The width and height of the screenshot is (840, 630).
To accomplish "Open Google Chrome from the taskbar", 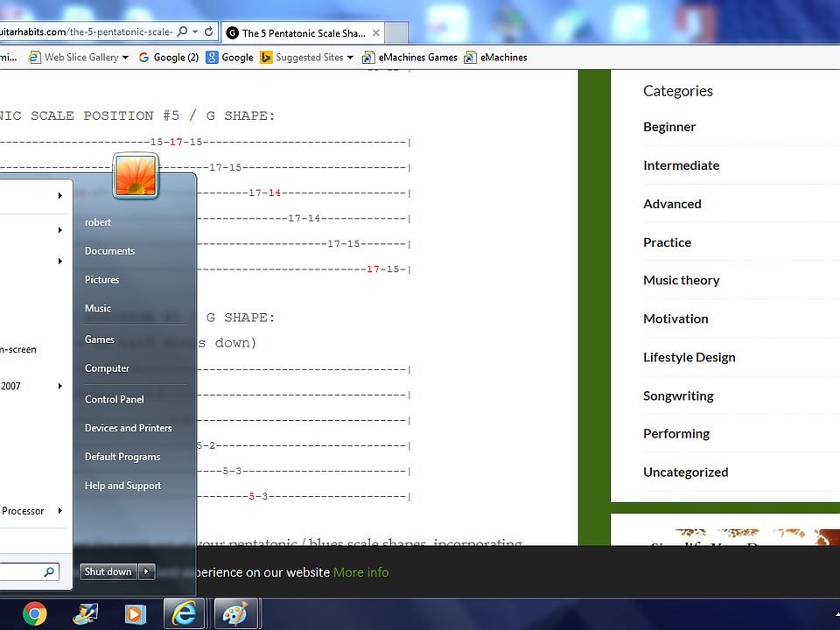I will point(35,614).
